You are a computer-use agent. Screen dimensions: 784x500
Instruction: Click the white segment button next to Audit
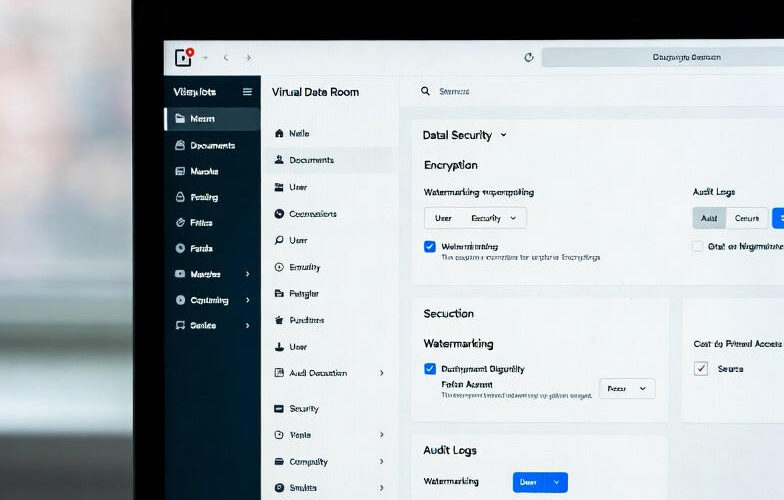[x=747, y=218]
